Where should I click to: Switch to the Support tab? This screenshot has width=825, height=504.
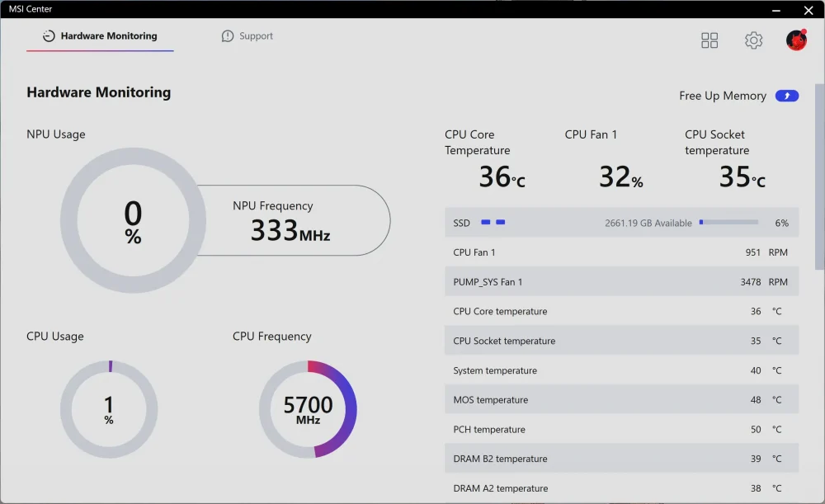click(247, 35)
